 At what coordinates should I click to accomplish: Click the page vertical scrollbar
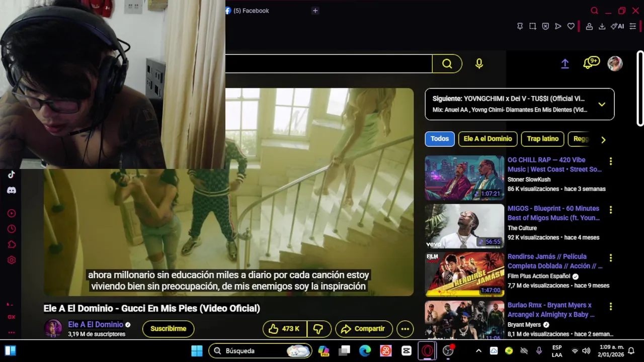640,88
